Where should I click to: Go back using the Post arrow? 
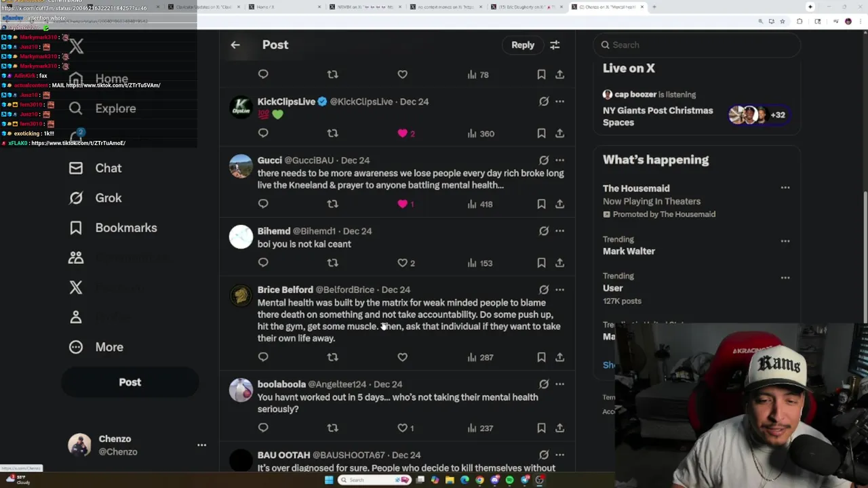coord(235,45)
